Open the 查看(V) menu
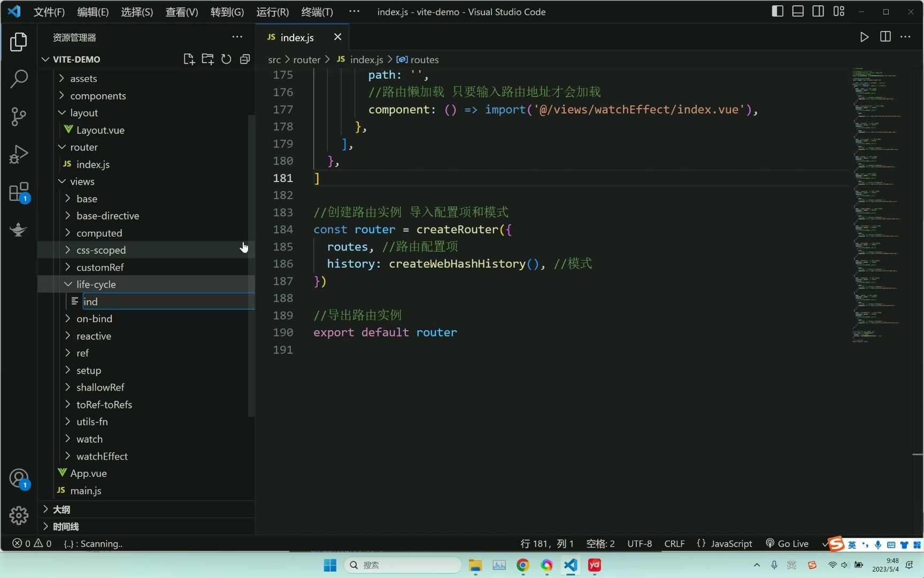Image resolution: width=924 pixels, height=578 pixels. [182, 12]
